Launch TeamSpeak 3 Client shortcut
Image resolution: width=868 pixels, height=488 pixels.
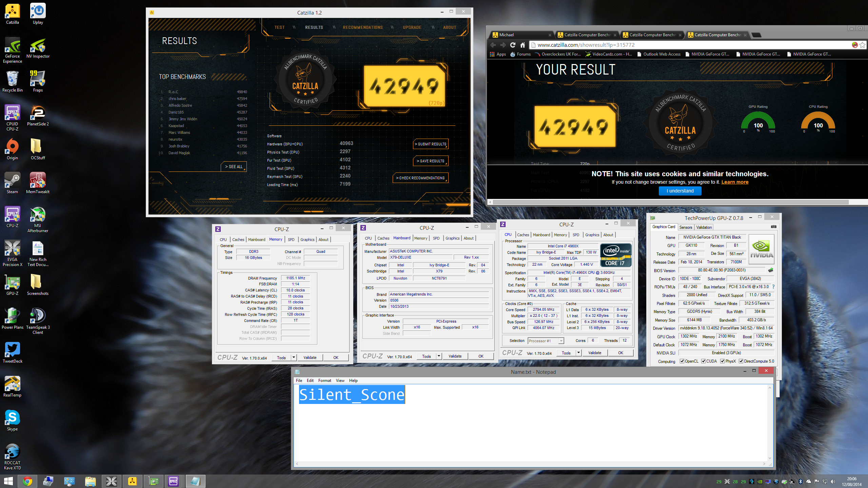[x=38, y=321]
